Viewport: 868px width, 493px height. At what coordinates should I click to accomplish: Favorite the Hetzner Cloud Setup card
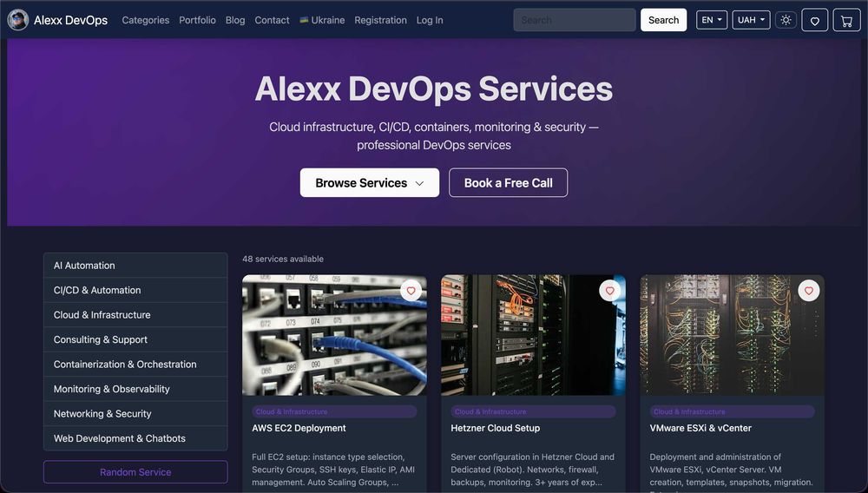tap(609, 291)
